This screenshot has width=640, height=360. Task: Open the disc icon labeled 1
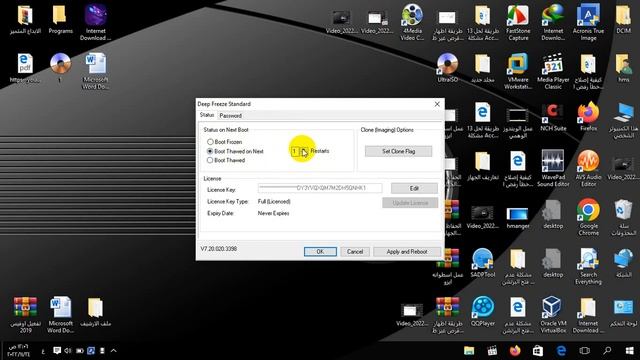click(x=60, y=68)
